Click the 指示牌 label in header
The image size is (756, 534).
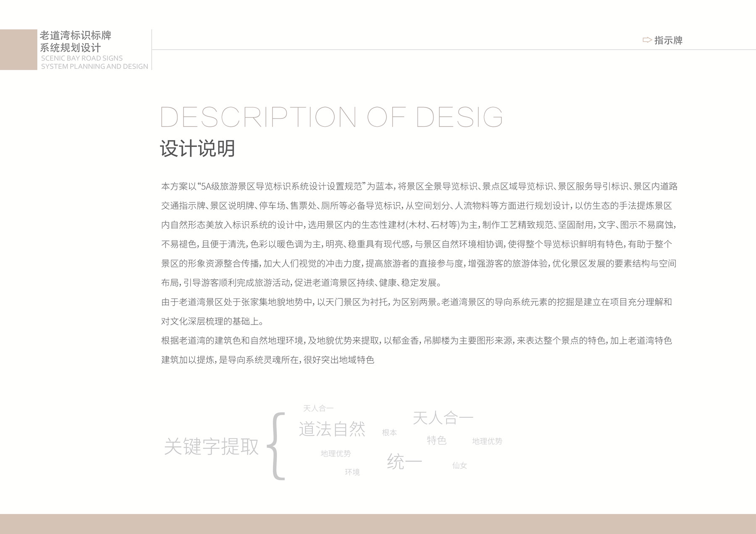[x=669, y=40]
